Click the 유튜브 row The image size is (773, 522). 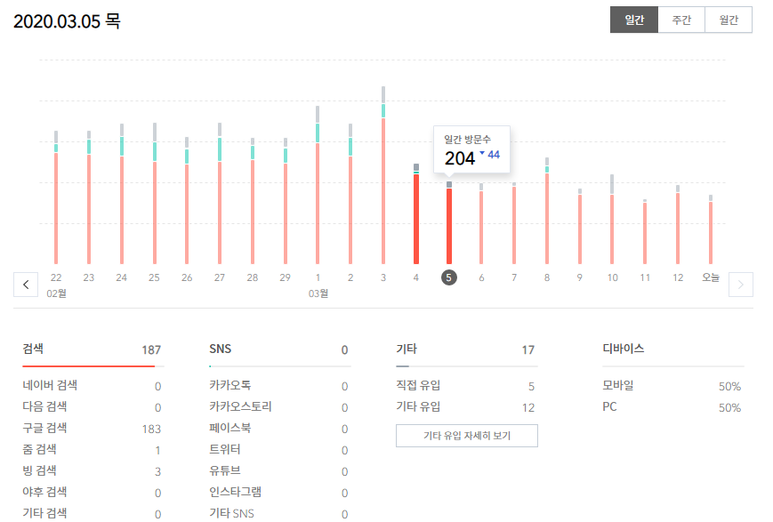(279, 471)
